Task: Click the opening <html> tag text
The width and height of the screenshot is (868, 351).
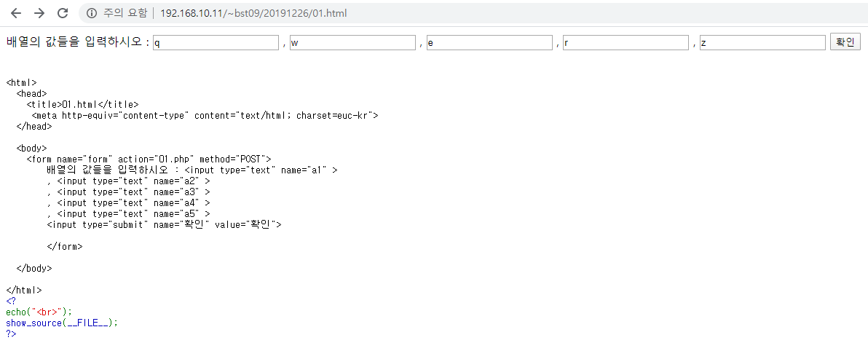Action: pyautogui.click(x=22, y=82)
